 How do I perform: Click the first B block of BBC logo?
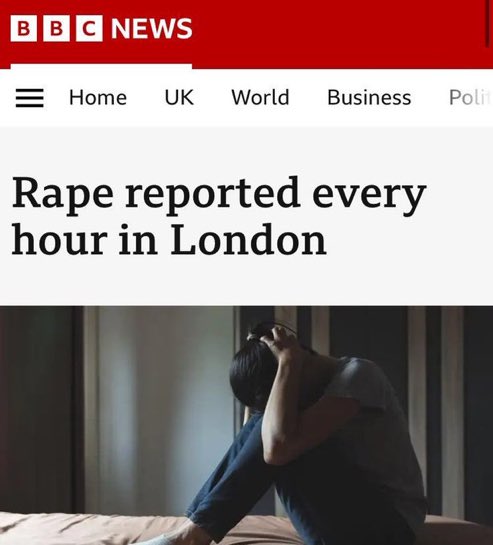(23, 28)
